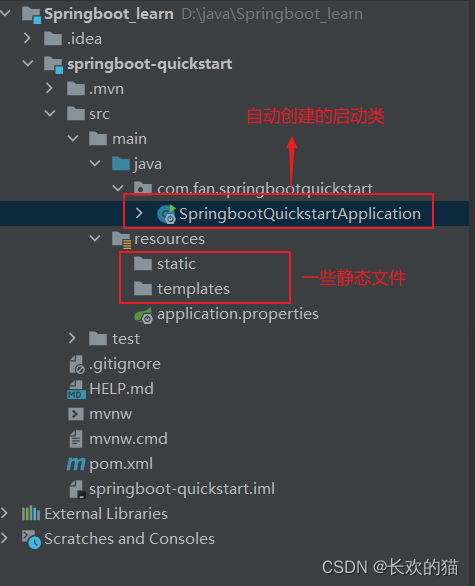Select the Scratches and Consoles label
This screenshot has height=586, width=475.
pos(129,539)
